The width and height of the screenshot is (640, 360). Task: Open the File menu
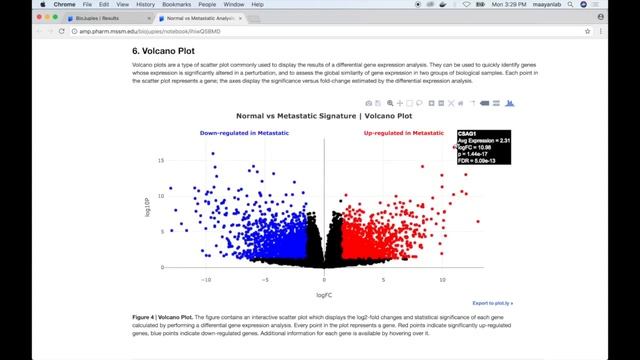(x=87, y=4)
